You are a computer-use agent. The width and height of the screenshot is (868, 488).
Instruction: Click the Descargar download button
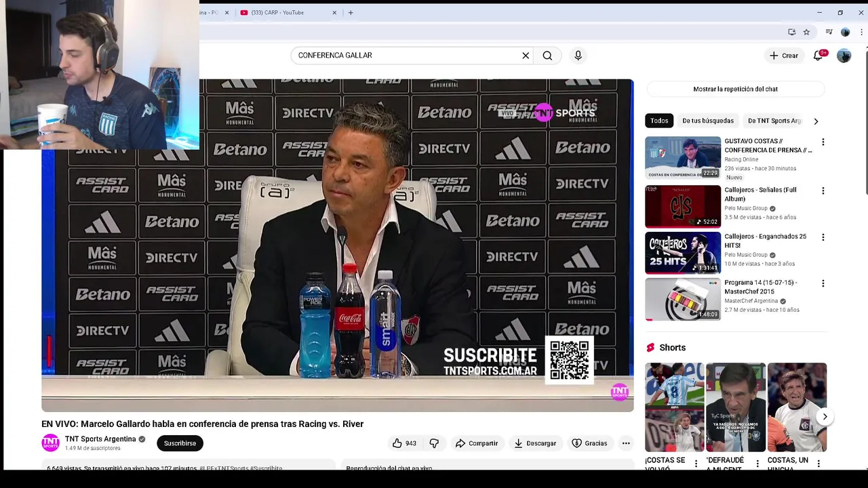point(535,443)
